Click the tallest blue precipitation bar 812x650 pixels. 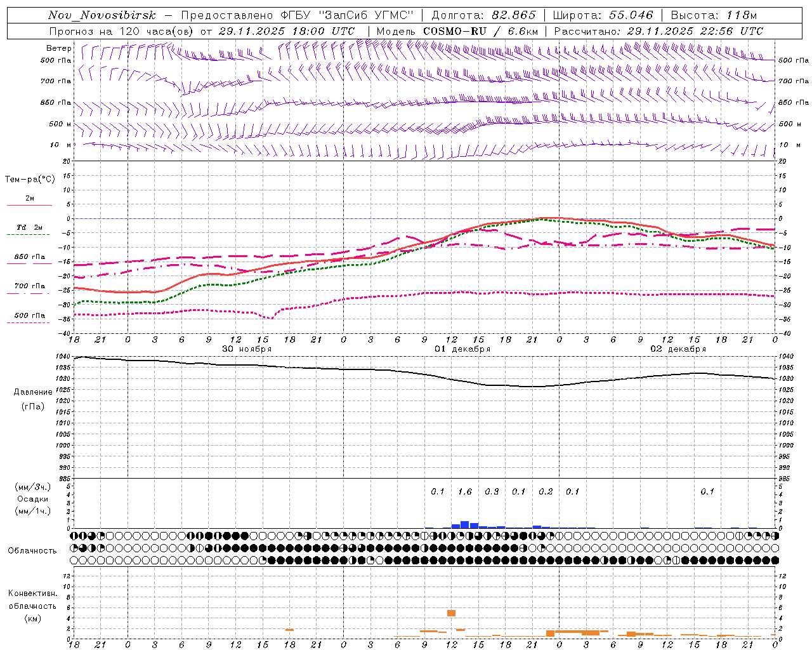click(x=465, y=524)
